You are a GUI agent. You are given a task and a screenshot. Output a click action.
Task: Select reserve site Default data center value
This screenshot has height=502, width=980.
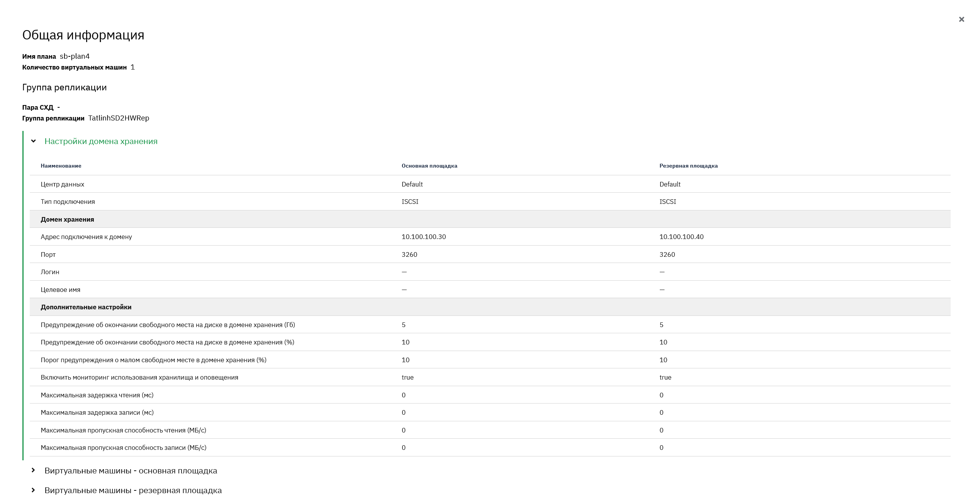pos(669,184)
